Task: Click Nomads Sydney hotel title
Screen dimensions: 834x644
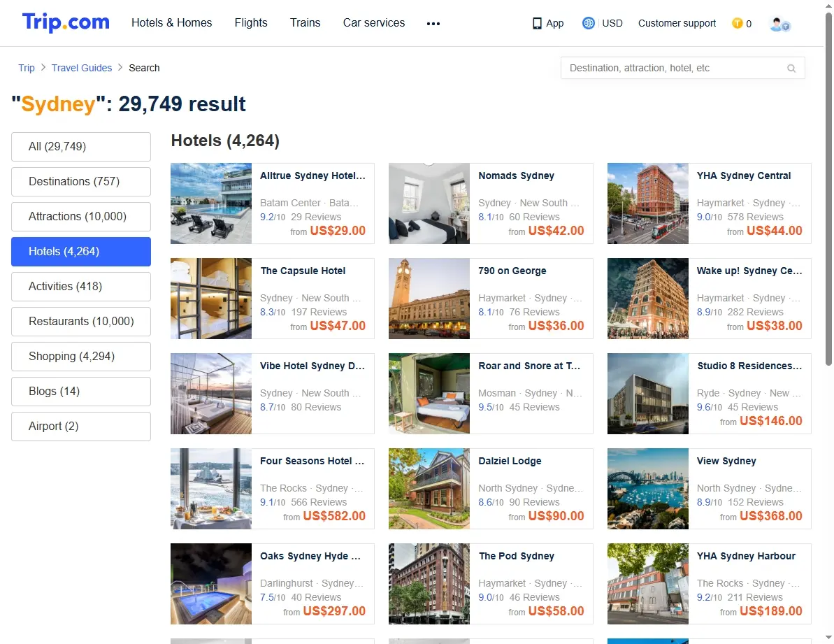Action: pyautogui.click(x=516, y=176)
